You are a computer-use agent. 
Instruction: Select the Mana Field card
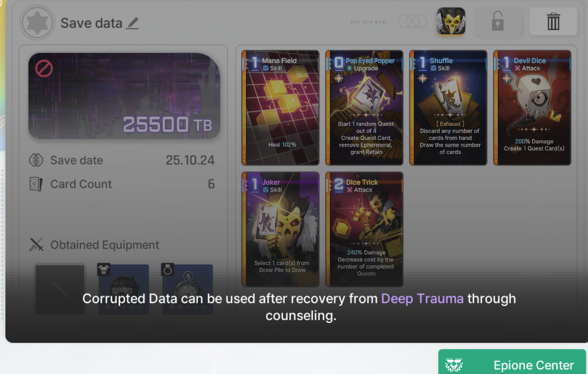pos(281,108)
